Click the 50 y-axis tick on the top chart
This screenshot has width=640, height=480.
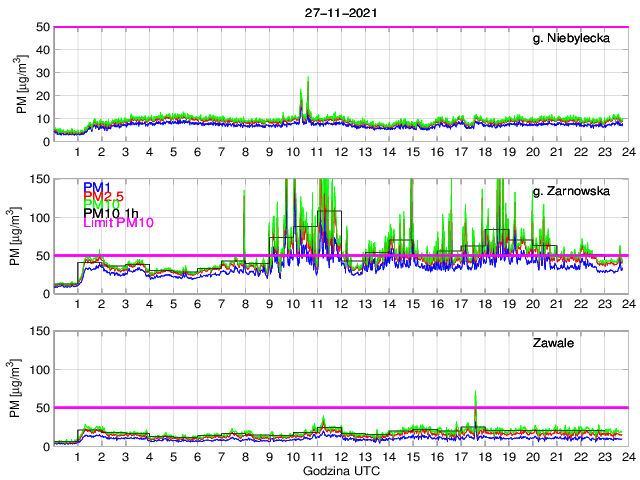(43, 28)
